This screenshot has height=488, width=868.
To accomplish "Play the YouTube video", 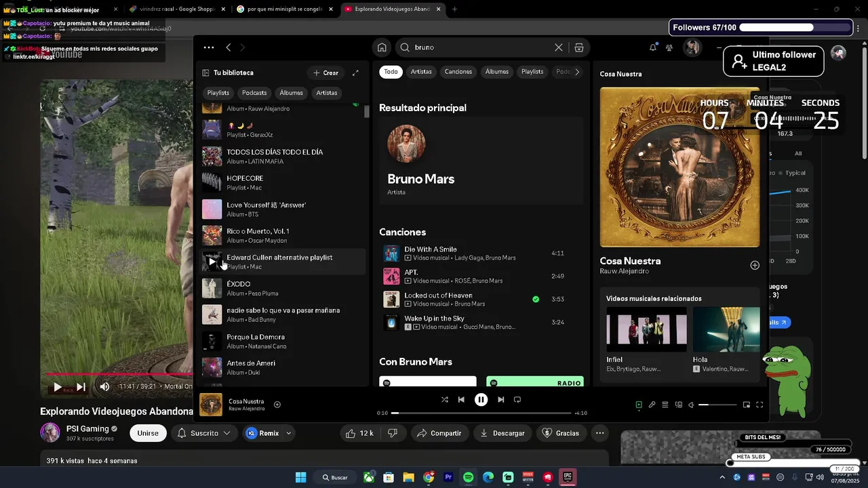I will 57,387.
